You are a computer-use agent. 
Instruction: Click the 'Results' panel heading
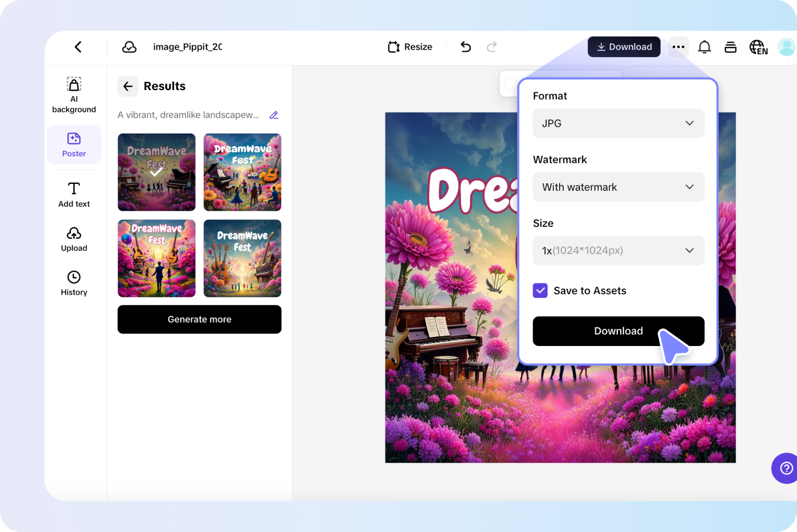coord(165,86)
